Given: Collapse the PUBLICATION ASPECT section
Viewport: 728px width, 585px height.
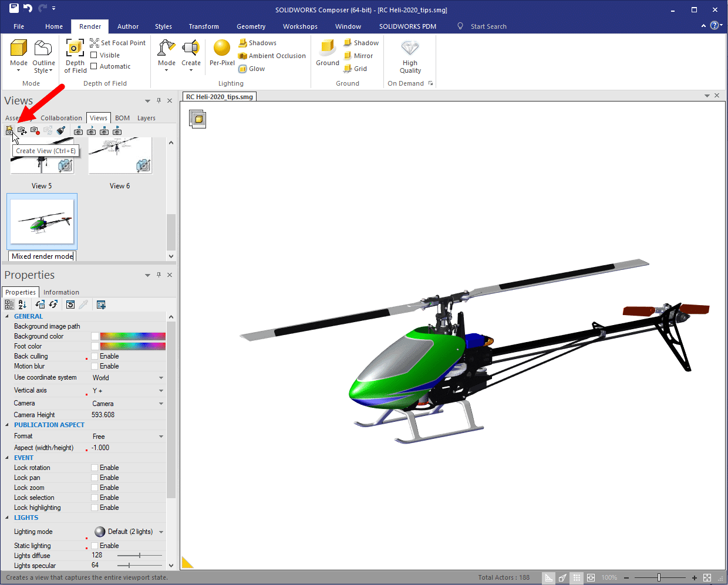Looking at the screenshot, I should tap(8, 425).
